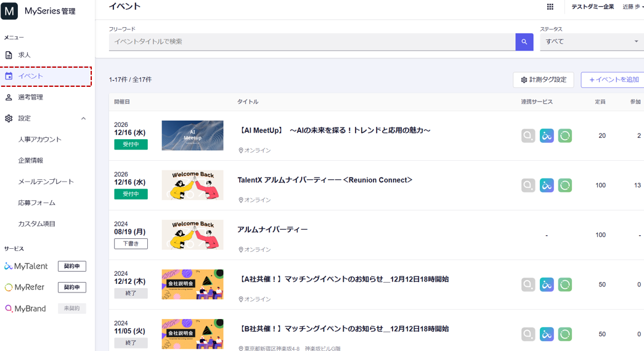Click the blue search magnifier button
This screenshot has width=644, height=351.
[x=524, y=42]
